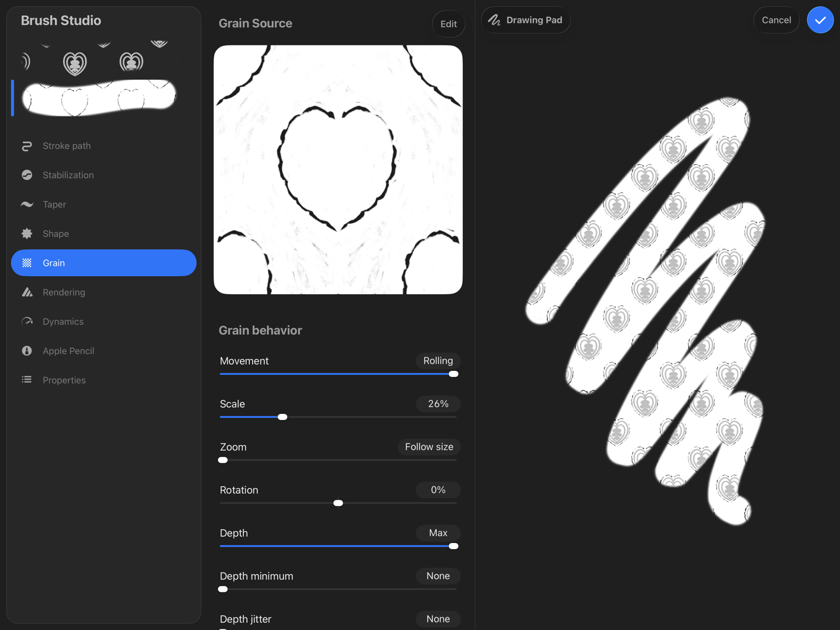Click the Depth minimum None value

438,576
